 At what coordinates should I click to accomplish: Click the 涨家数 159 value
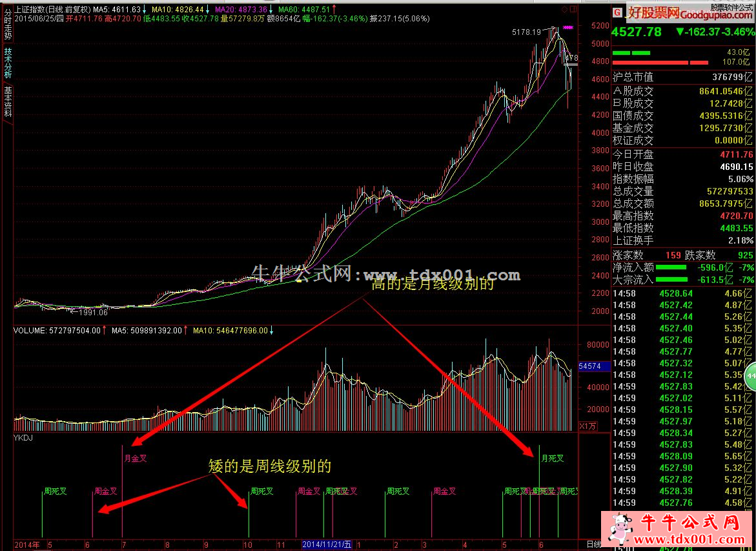673,255
